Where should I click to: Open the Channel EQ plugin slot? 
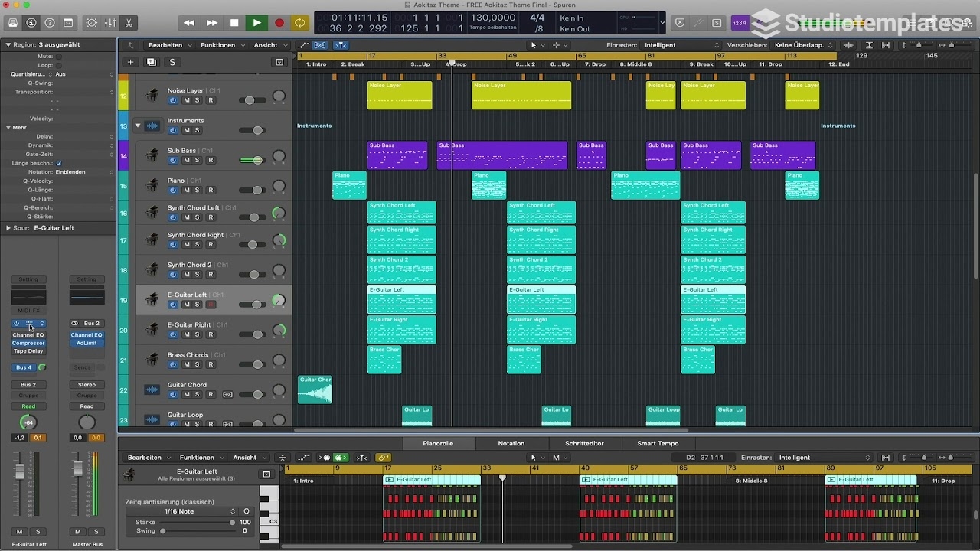(x=28, y=334)
